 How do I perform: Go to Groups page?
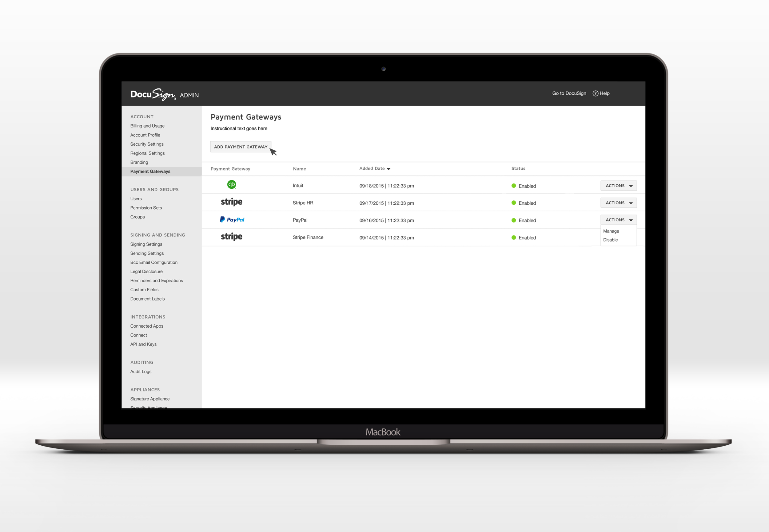[x=137, y=217]
